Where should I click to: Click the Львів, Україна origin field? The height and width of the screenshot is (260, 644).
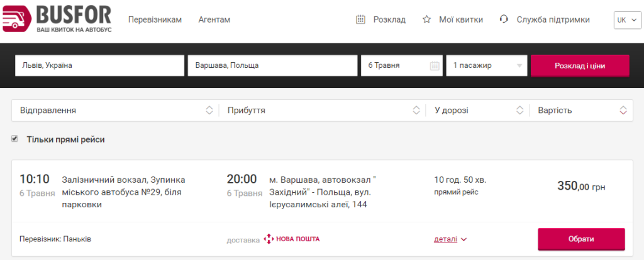point(99,65)
